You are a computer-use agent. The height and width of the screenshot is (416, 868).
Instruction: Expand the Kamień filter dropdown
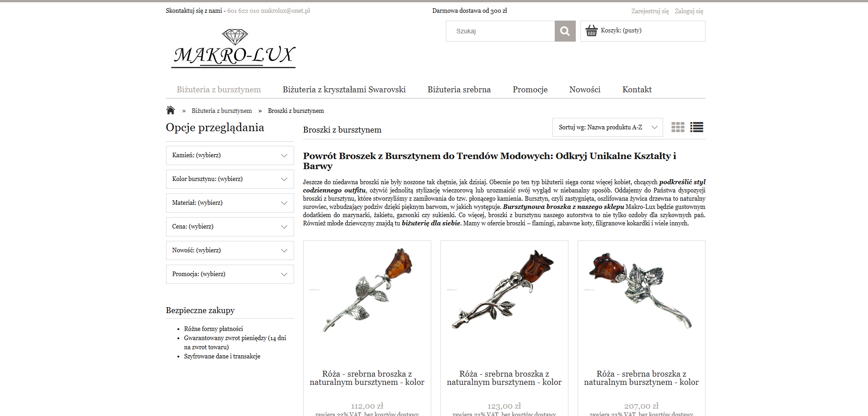pyautogui.click(x=230, y=155)
